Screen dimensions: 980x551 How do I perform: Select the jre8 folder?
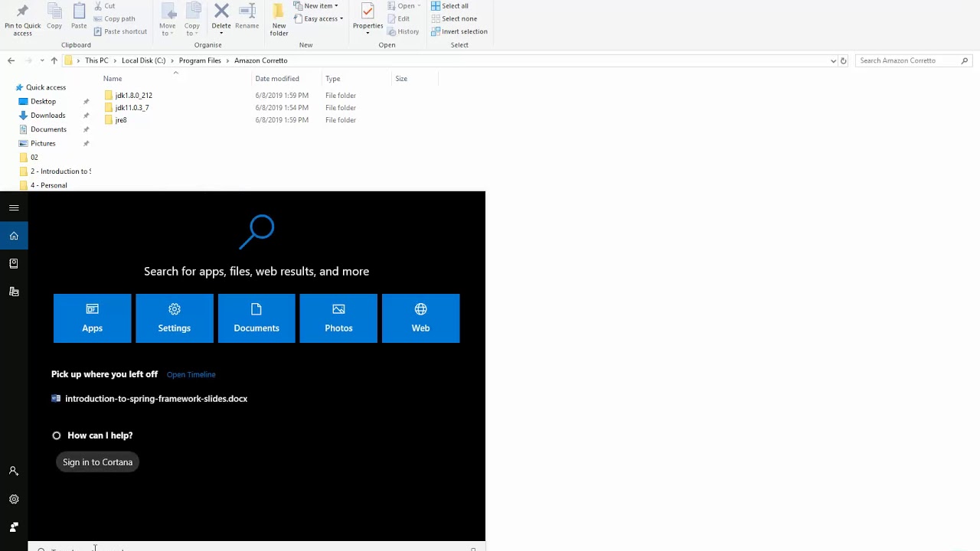click(120, 120)
